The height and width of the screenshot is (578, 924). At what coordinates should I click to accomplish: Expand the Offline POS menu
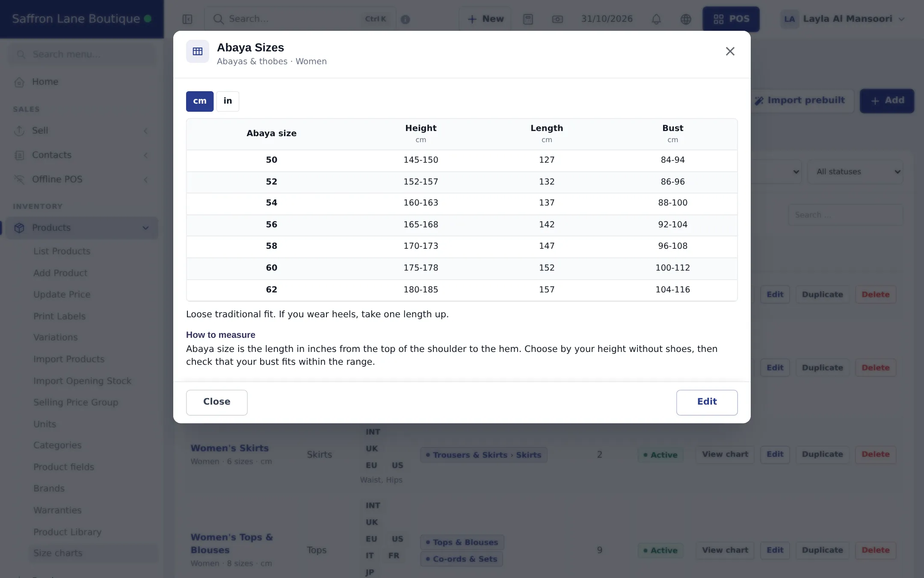82,179
